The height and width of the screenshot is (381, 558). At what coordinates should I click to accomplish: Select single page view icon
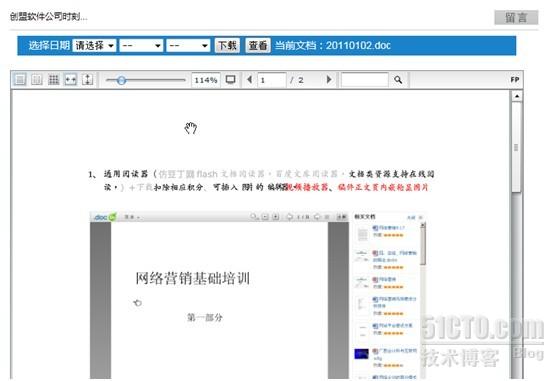[20, 80]
